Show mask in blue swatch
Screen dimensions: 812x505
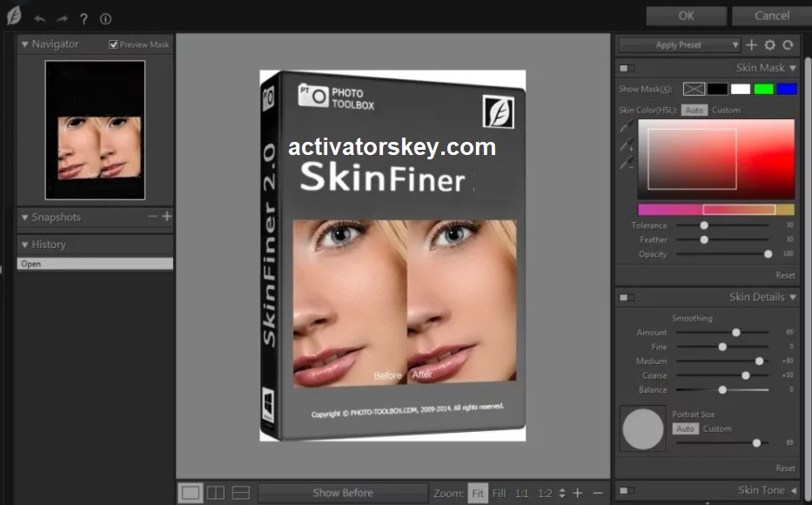(x=787, y=89)
